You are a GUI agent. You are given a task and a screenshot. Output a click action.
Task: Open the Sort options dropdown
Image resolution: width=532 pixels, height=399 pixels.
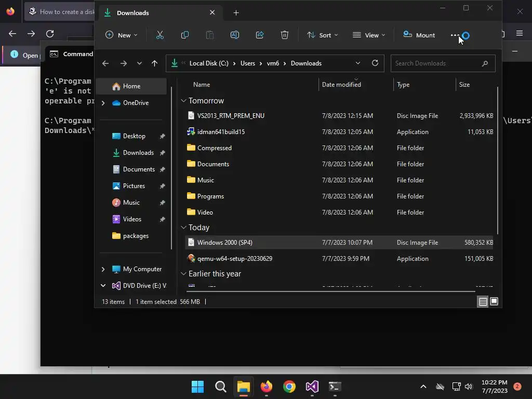tap(322, 35)
